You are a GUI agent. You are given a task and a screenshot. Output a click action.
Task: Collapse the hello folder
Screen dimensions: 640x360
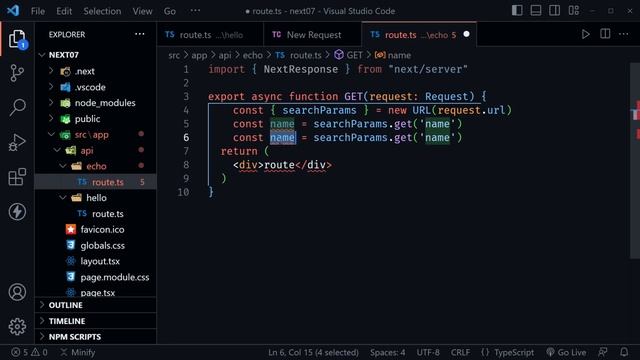[96, 198]
